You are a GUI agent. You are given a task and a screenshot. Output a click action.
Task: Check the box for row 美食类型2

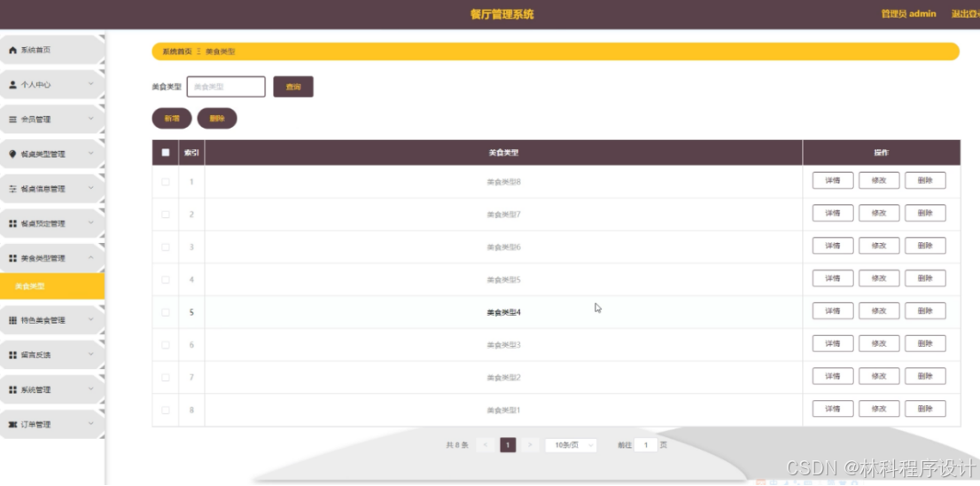[x=166, y=377]
